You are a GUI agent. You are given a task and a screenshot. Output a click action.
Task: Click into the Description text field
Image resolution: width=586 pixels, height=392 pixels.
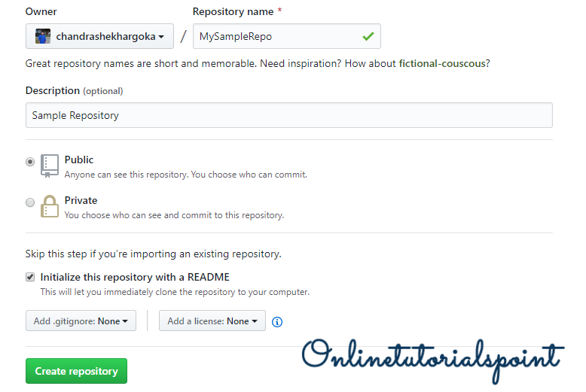[x=288, y=115]
